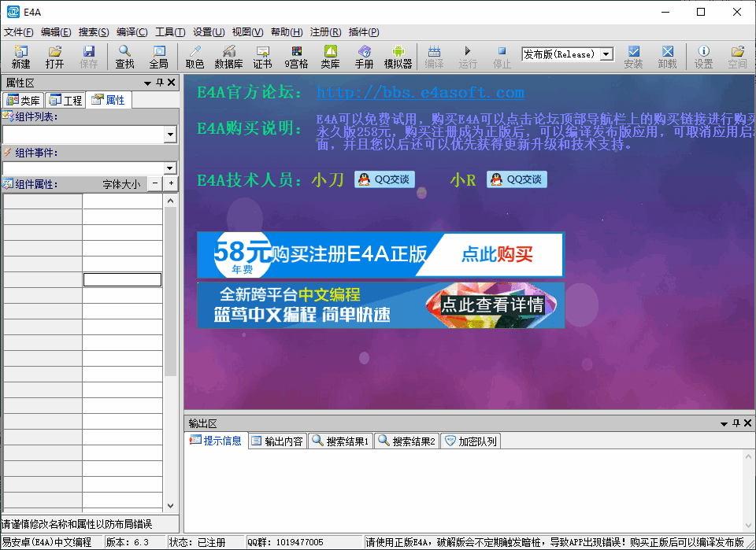Open the 属性区 panel options arrow
Image resolution: width=756 pixels, height=550 pixels.
147,83
